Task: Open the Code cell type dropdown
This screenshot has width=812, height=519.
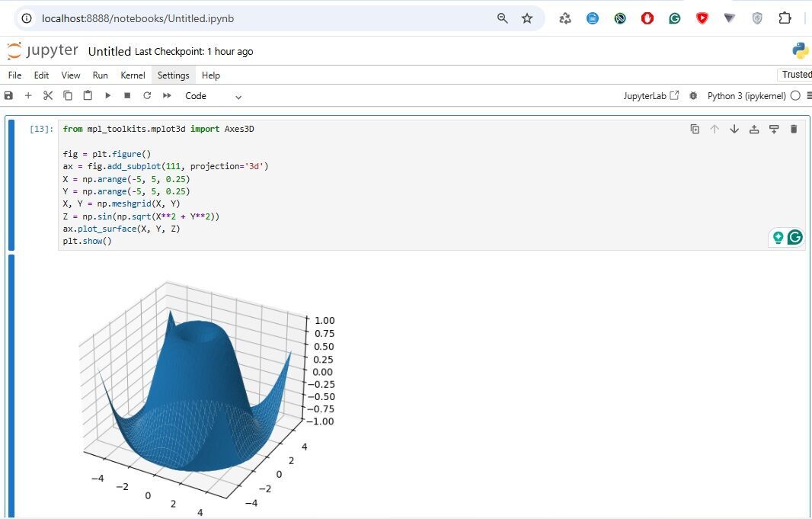Action: click(213, 96)
